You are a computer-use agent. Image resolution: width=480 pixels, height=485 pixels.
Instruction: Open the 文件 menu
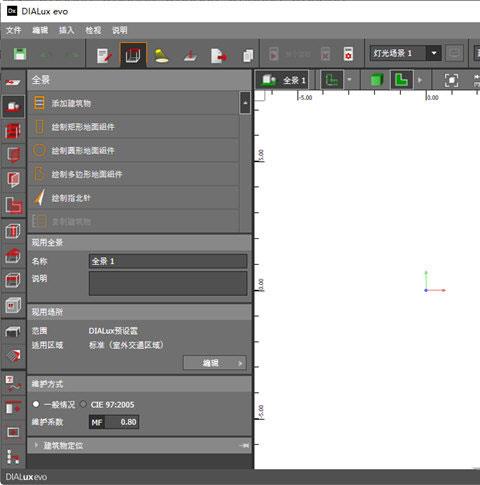[14, 30]
